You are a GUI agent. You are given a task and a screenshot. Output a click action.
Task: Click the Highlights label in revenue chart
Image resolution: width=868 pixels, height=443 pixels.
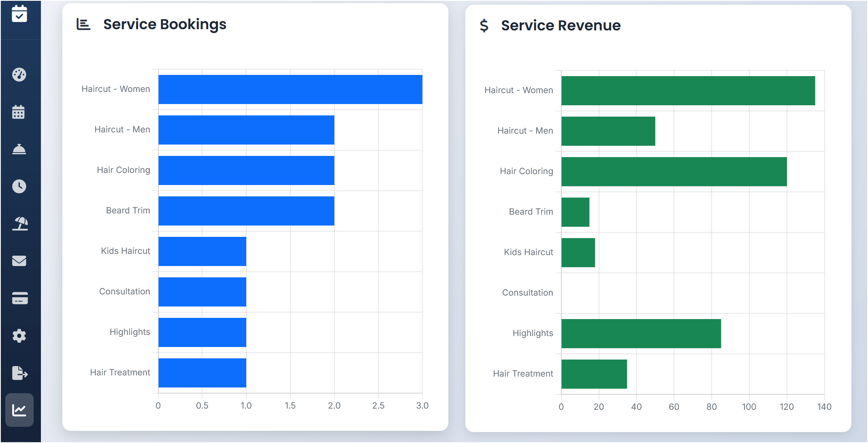coord(533,333)
